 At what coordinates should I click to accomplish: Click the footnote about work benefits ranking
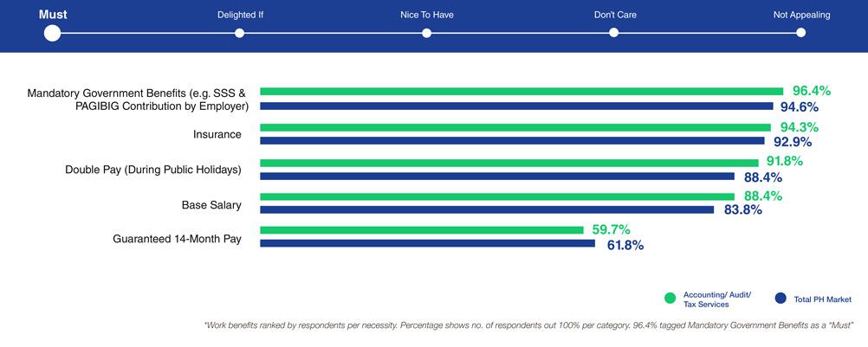(x=529, y=325)
